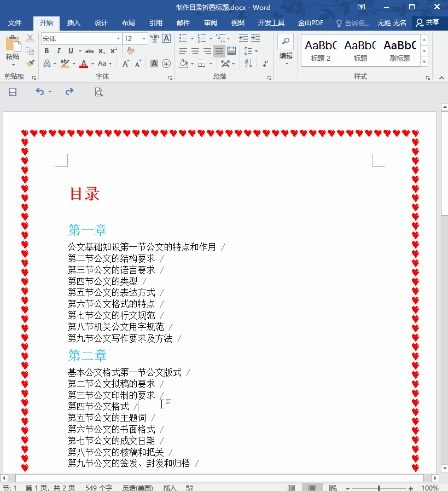The width and height of the screenshot is (448, 491).
Task: Open line spacing options
Action: pyautogui.click(x=248, y=51)
